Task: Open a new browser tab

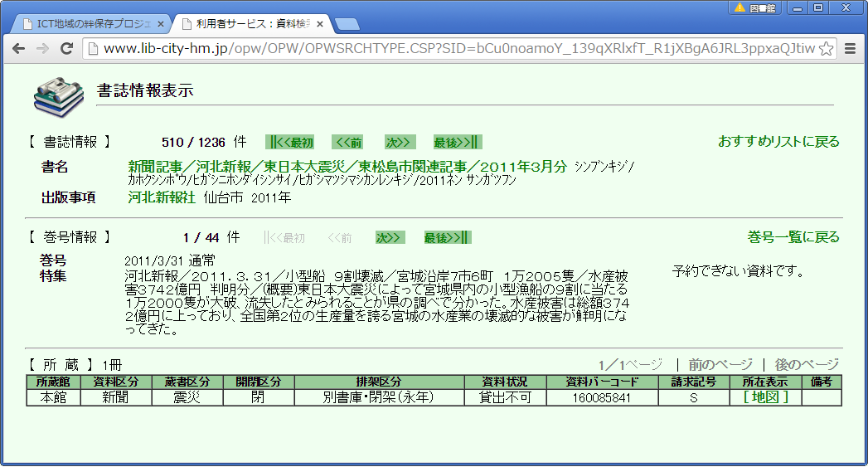Action: point(347,24)
